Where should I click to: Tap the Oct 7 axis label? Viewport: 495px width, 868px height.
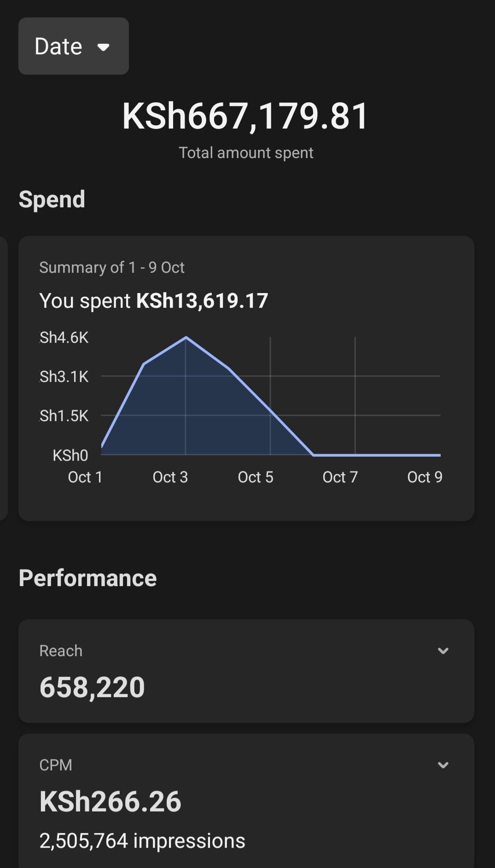(340, 477)
